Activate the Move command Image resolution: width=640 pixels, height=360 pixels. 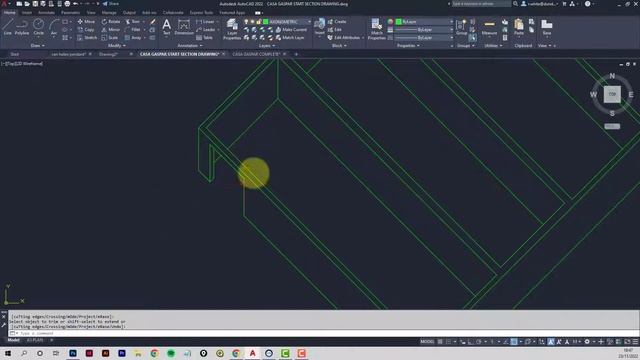86,22
